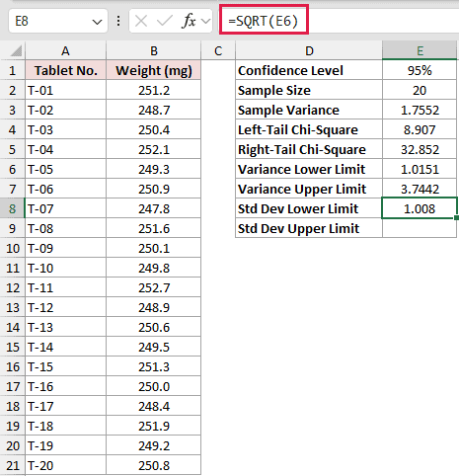Select cell T-10
This screenshot has width=459, height=476.
coord(66,268)
